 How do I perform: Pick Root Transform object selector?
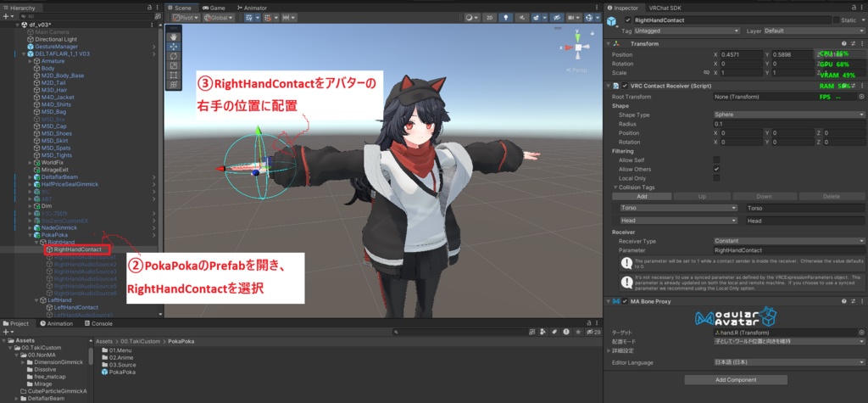tap(861, 97)
